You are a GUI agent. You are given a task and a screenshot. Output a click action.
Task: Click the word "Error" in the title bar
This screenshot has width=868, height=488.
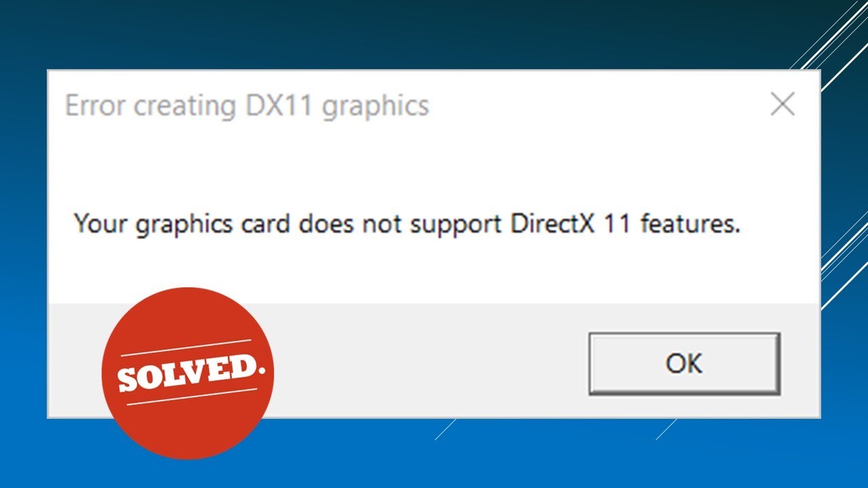pyautogui.click(x=95, y=106)
